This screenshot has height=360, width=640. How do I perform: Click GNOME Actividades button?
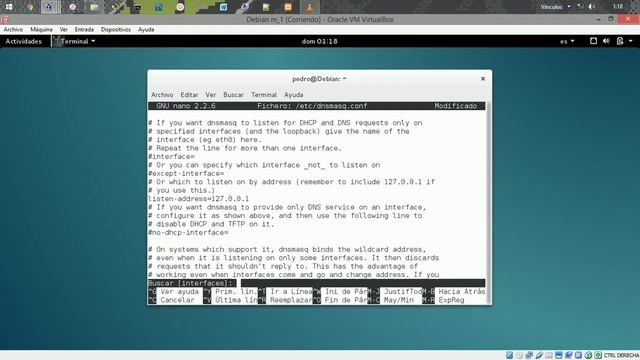pyautogui.click(x=24, y=41)
